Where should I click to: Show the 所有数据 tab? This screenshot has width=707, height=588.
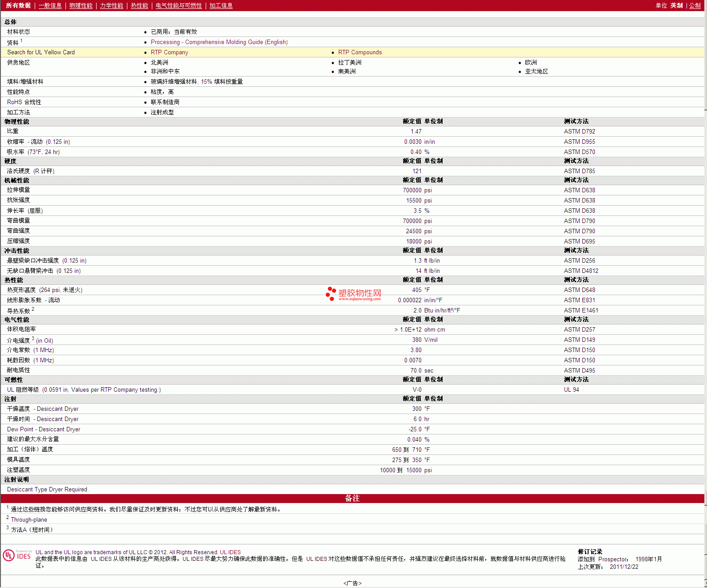tap(18, 6)
